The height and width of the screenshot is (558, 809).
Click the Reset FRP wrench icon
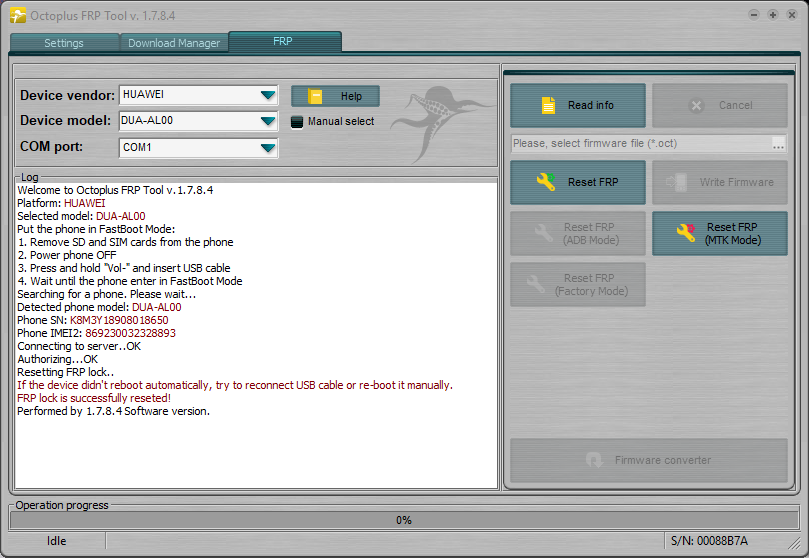(x=546, y=182)
